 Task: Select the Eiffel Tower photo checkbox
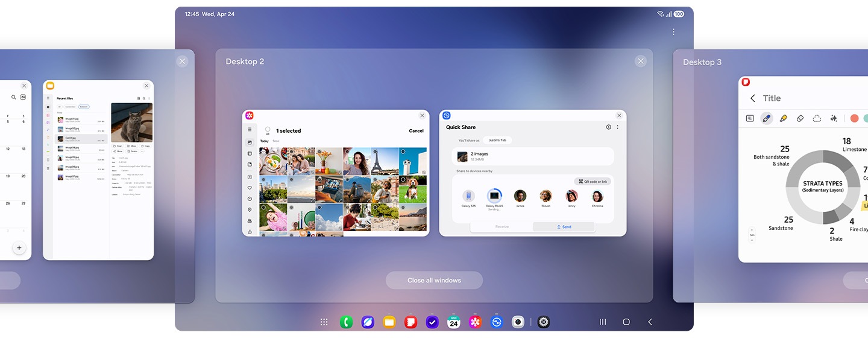point(374,151)
